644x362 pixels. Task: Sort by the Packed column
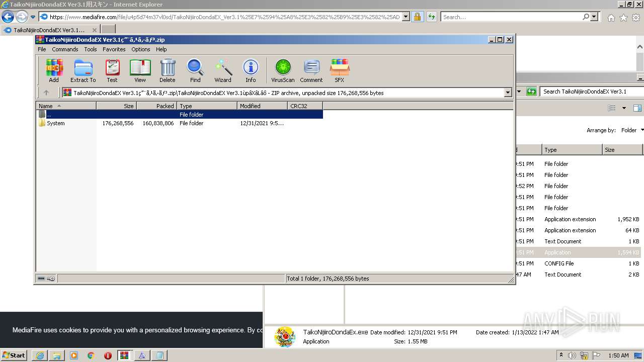[x=156, y=106]
